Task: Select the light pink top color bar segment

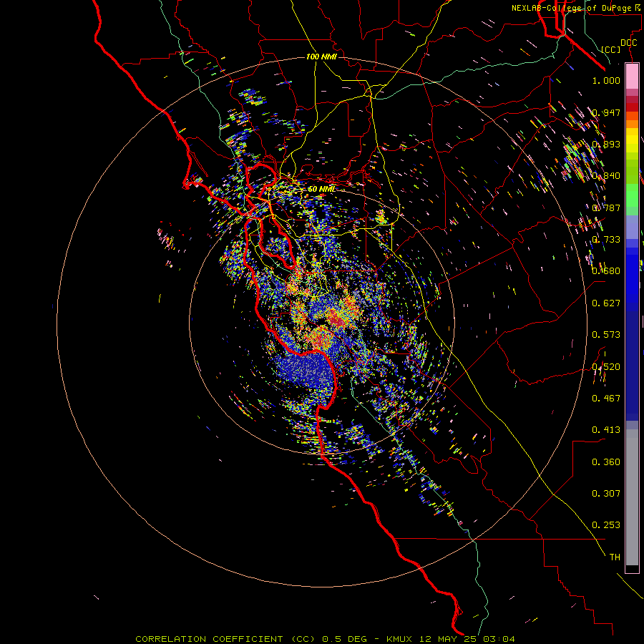Action: tap(632, 76)
